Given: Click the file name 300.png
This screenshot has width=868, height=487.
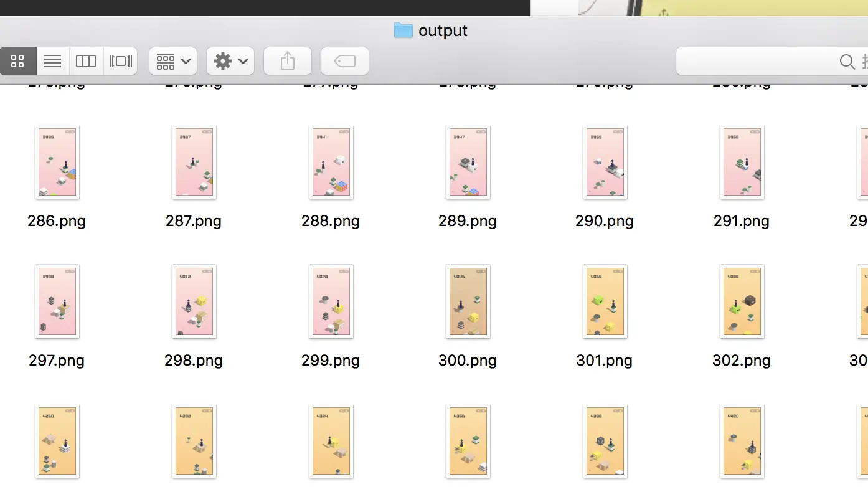Looking at the screenshot, I should 468,361.
